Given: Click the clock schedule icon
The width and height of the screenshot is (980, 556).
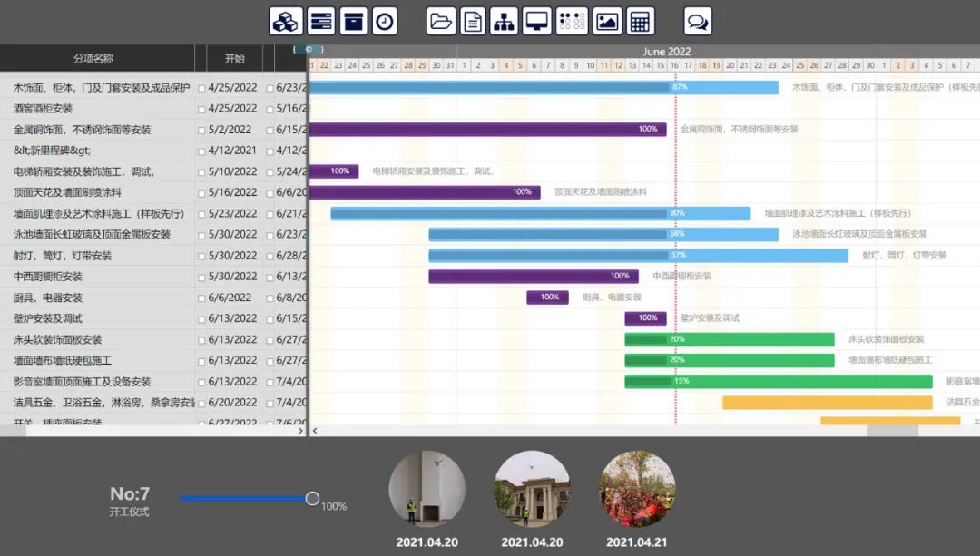Looking at the screenshot, I should pyautogui.click(x=385, y=21).
